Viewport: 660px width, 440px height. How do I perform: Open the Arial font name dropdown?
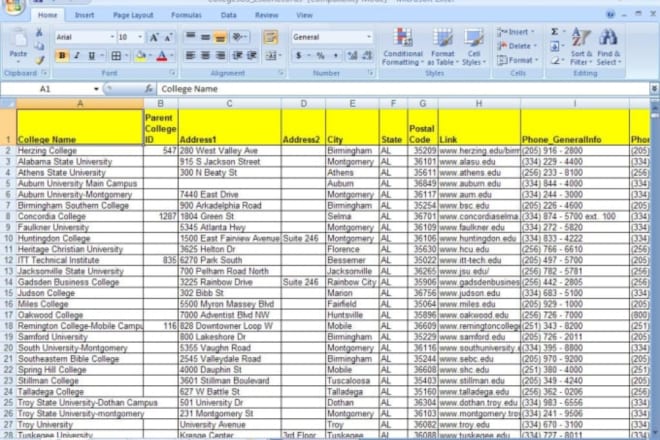[x=112, y=37]
